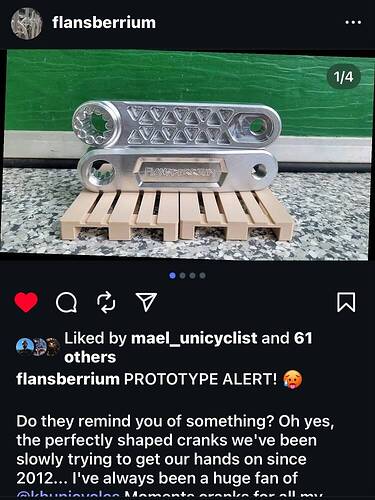
Task: Open flansberrium profile picture avatar
Action: (26, 23)
